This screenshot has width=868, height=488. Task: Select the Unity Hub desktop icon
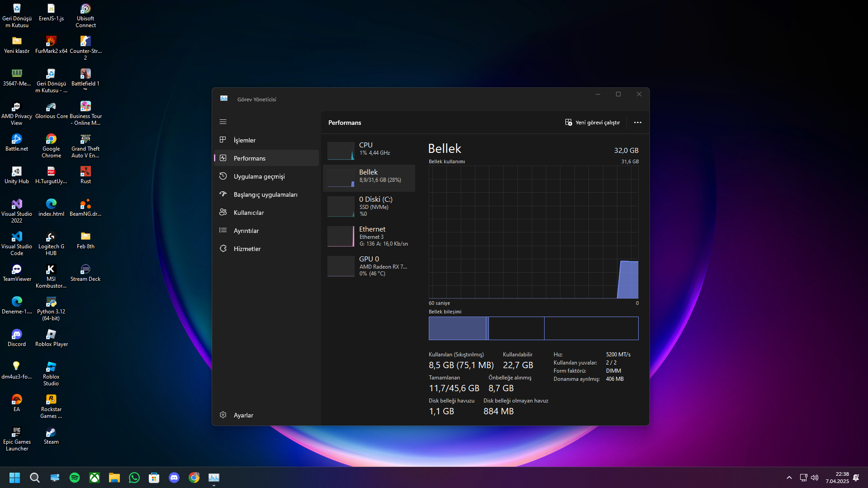pyautogui.click(x=17, y=175)
